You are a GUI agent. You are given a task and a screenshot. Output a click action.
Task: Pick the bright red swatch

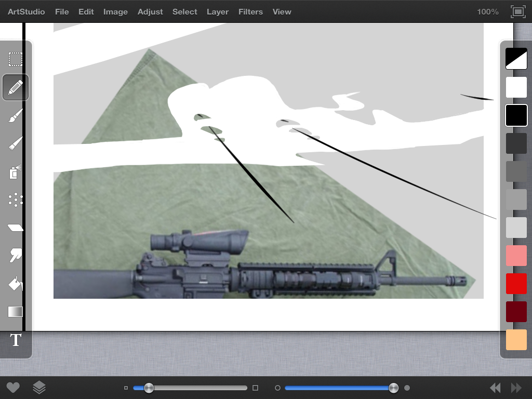coord(516,284)
